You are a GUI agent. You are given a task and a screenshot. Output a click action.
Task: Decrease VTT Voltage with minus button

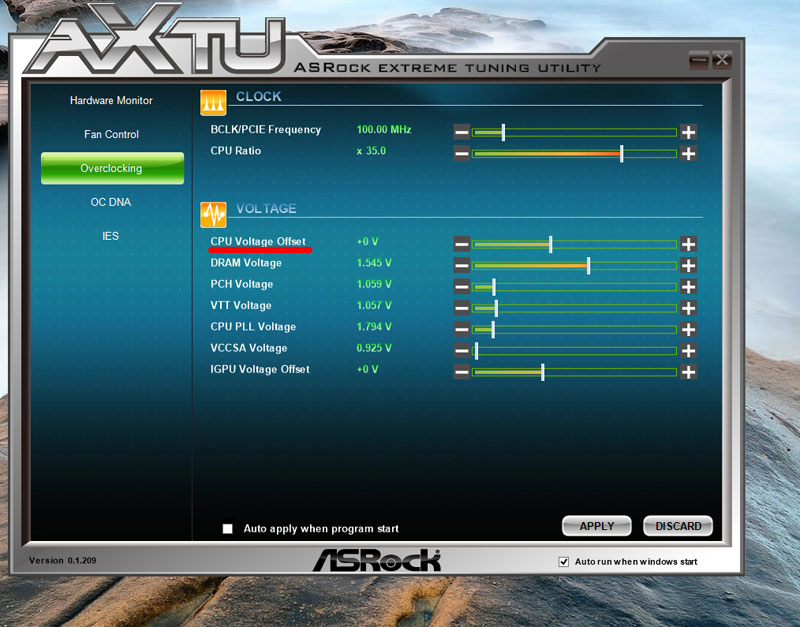(x=462, y=308)
